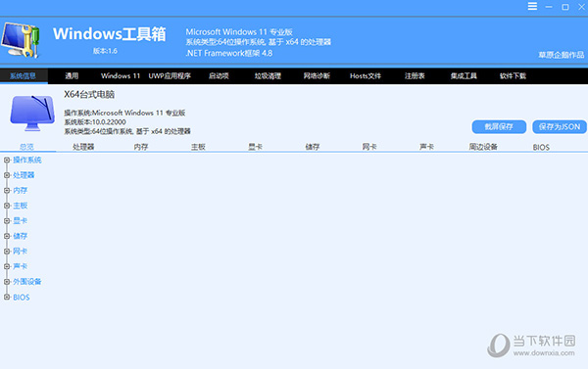Expand the 显卡 tree node
Viewport: 588px width, 369px height.
click(x=7, y=220)
